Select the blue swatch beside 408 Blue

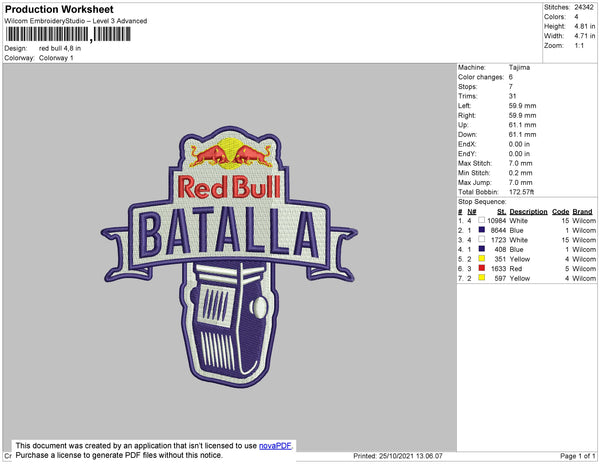coord(481,249)
